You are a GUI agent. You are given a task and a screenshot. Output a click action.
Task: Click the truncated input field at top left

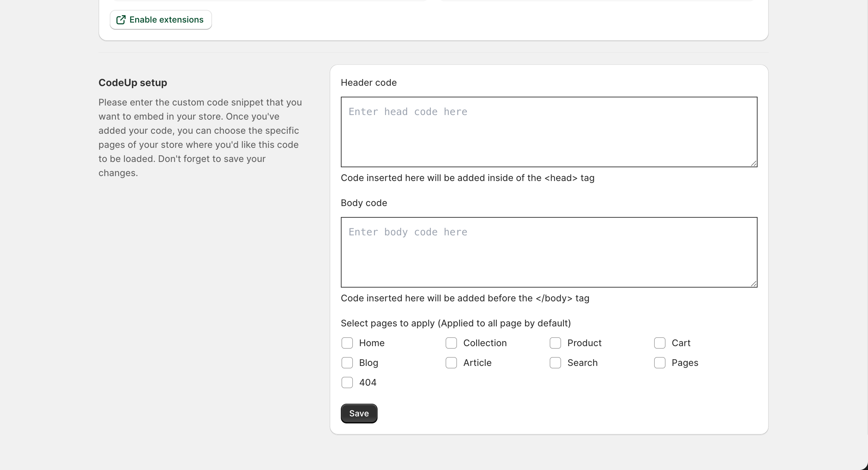270,1
